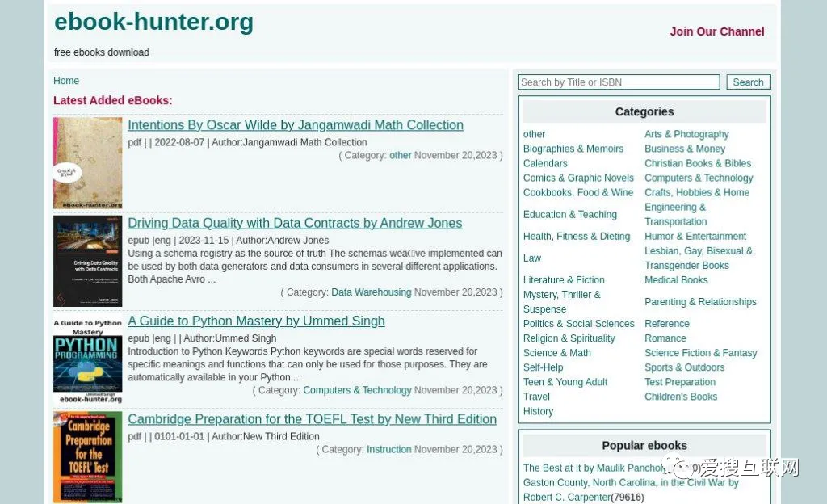Screen dimensions: 827x504
Task: Select Lesbian, Gay, Bisexual & Transgender Books category
Action: pos(699,258)
